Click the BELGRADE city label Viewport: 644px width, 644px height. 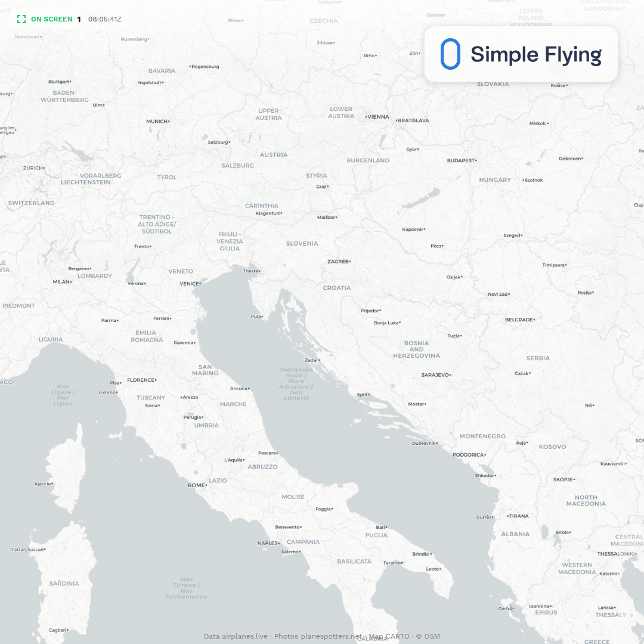pos(520,320)
